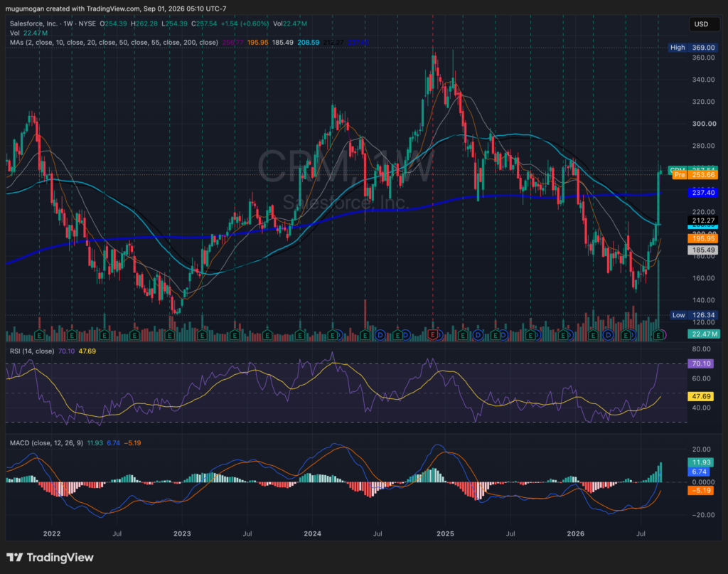Click the dividend D marker nearest Jul 2024
The image size is (728, 574).
click(x=380, y=334)
